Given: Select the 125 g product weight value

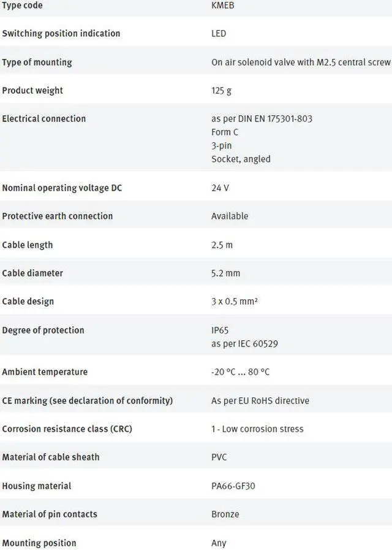Looking at the screenshot, I should pos(221,91).
